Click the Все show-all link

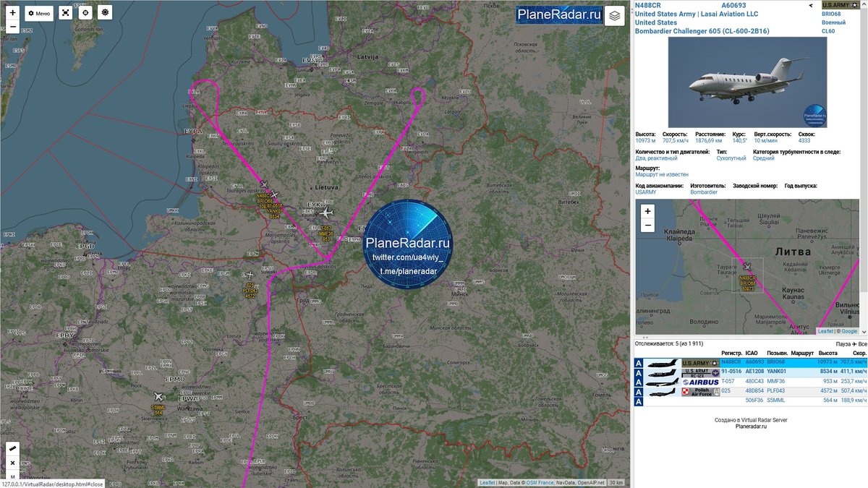[862, 343]
